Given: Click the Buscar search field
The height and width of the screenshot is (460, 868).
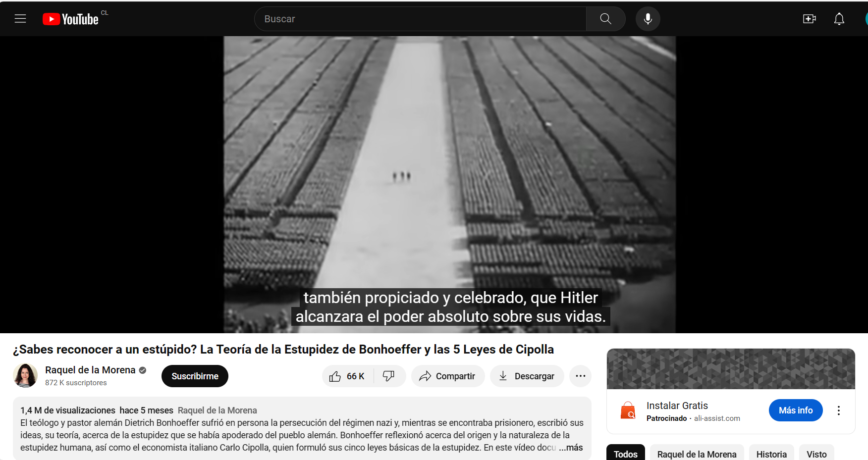Looking at the screenshot, I should click(x=420, y=19).
